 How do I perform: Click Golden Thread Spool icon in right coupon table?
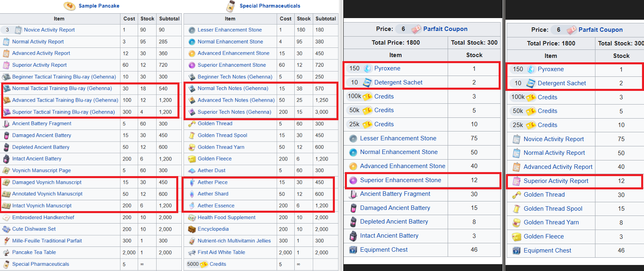(x=517, y=209)
